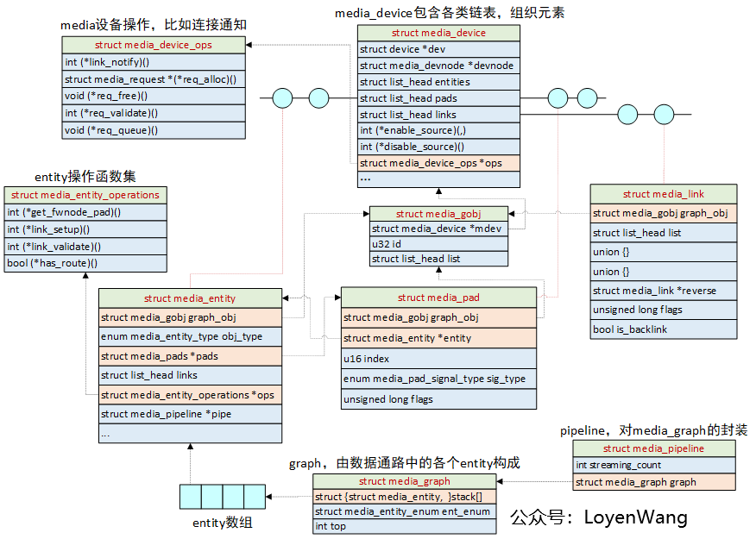Click the leftmost circle node below media_device_ops

281,98
